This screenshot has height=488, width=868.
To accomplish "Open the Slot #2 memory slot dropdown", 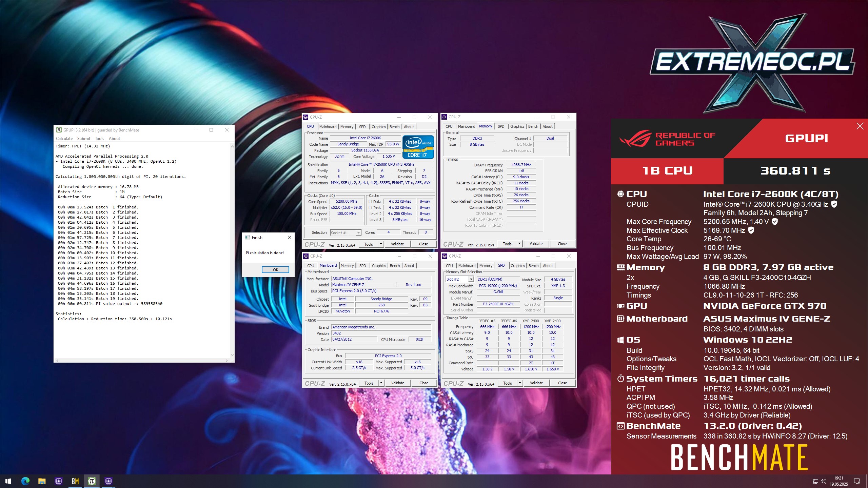I will pyautogui.click(x=459, y=279).
